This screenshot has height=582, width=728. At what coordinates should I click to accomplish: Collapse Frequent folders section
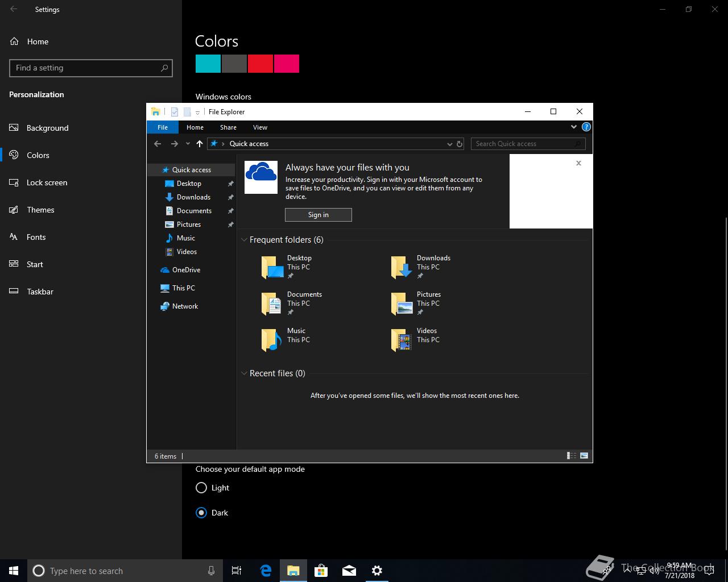click(245, 240)
